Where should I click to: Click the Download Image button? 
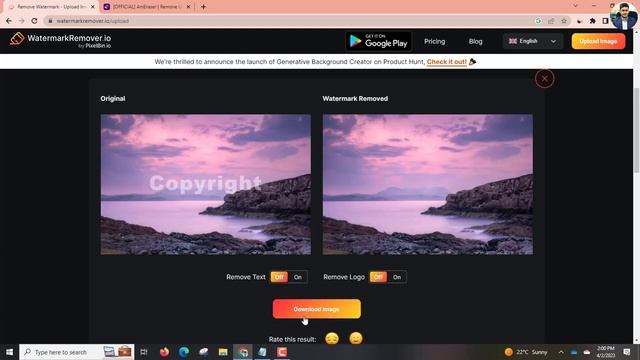coord(316,309)
